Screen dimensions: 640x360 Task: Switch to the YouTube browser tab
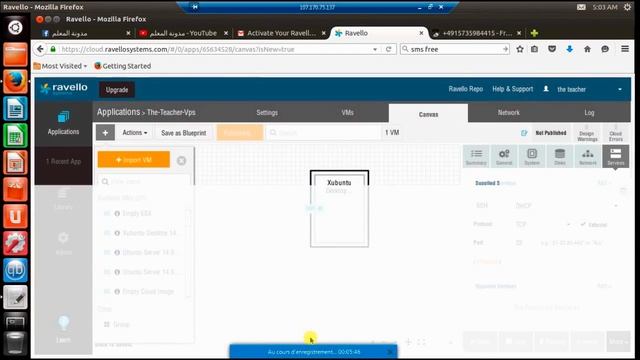point(183,33)
